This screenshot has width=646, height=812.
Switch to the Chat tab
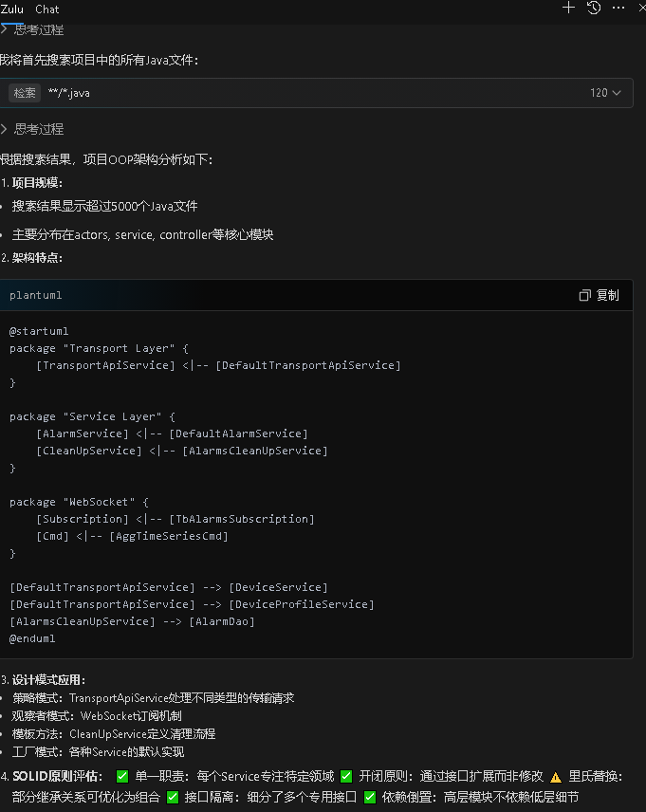tap(46, 9)
